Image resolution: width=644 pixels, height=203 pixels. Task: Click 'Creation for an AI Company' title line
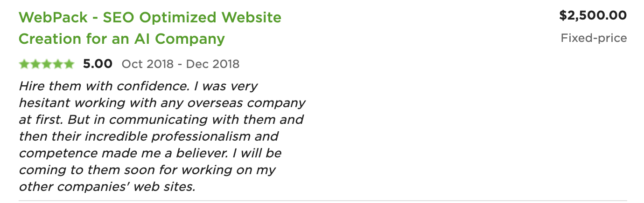click(122, 39)
